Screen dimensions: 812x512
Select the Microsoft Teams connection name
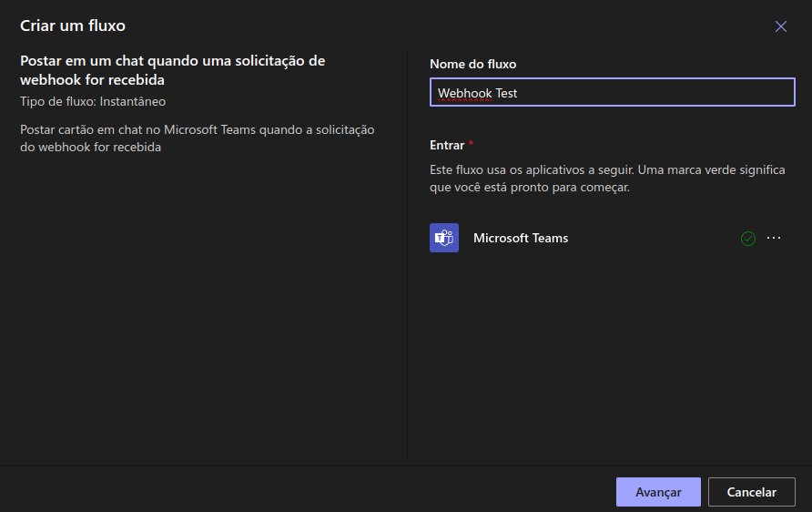pos(521,238)
